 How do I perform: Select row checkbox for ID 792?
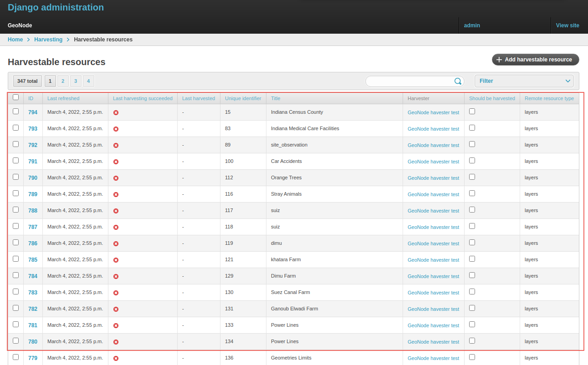point(15,144)
